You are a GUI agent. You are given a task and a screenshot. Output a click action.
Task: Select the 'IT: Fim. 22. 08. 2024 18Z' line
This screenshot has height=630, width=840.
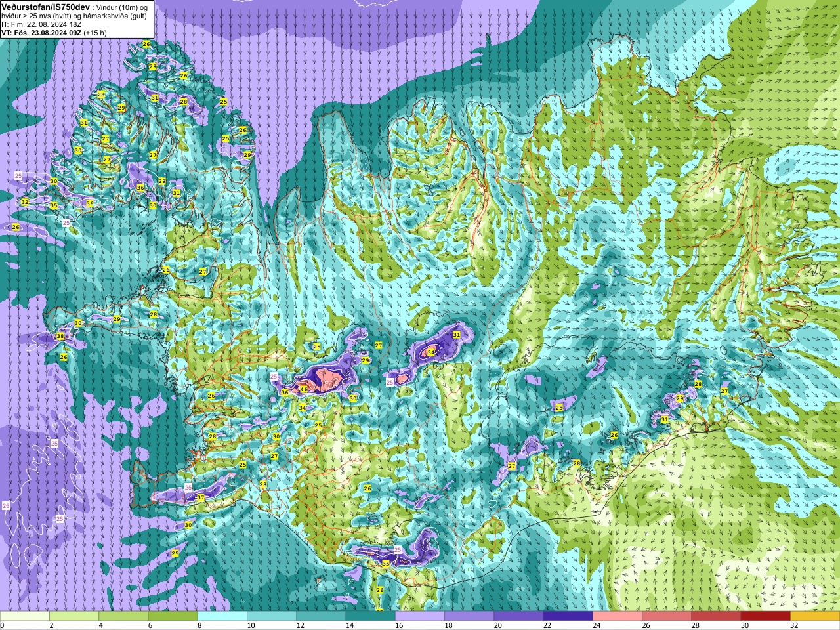[x=43, y=24]
